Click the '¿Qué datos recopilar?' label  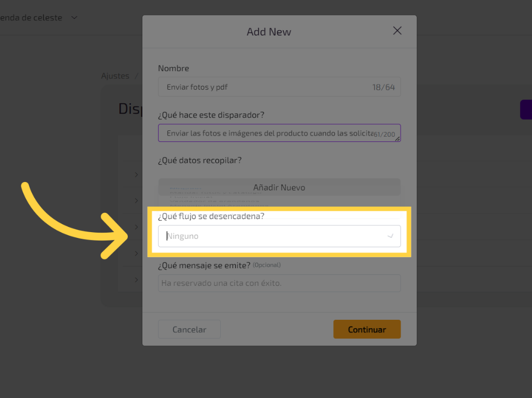click(x=200, y=161)
